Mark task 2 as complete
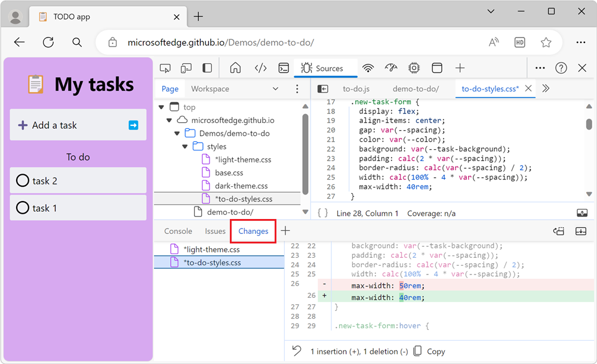The image size is (597, 364). pos(23,181)
